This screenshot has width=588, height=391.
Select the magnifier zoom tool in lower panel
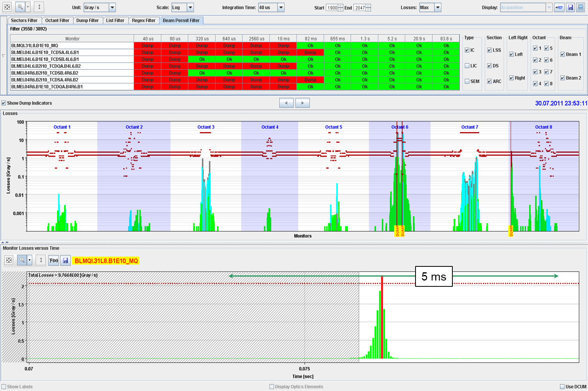click(x=22, y=260)
